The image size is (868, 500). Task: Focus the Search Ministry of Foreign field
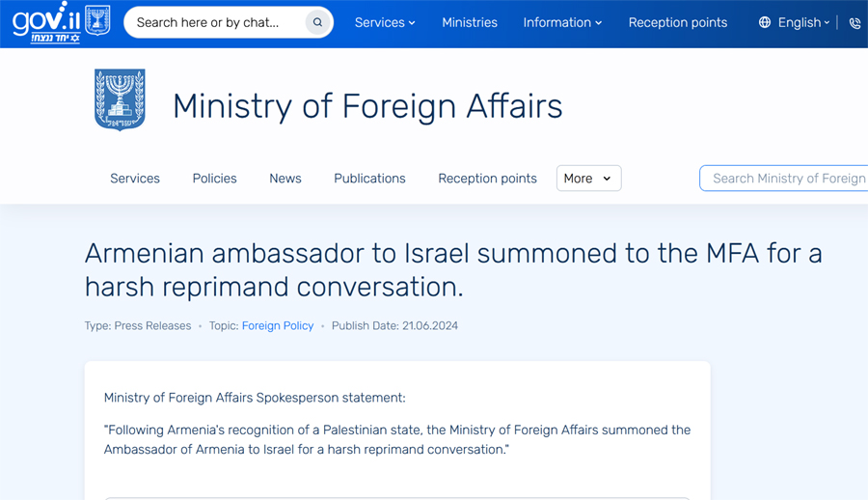[784, 178]
